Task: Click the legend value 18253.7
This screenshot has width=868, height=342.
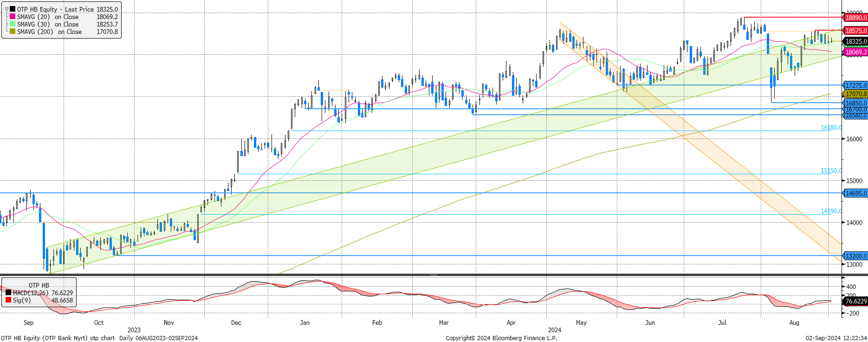Action: (107, 24)
